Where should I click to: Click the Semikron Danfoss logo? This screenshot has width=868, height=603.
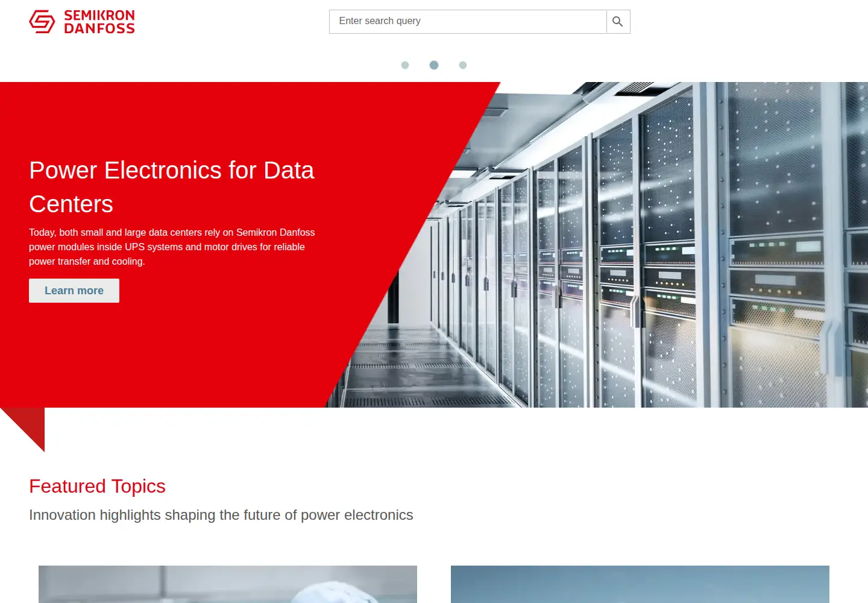82,22
